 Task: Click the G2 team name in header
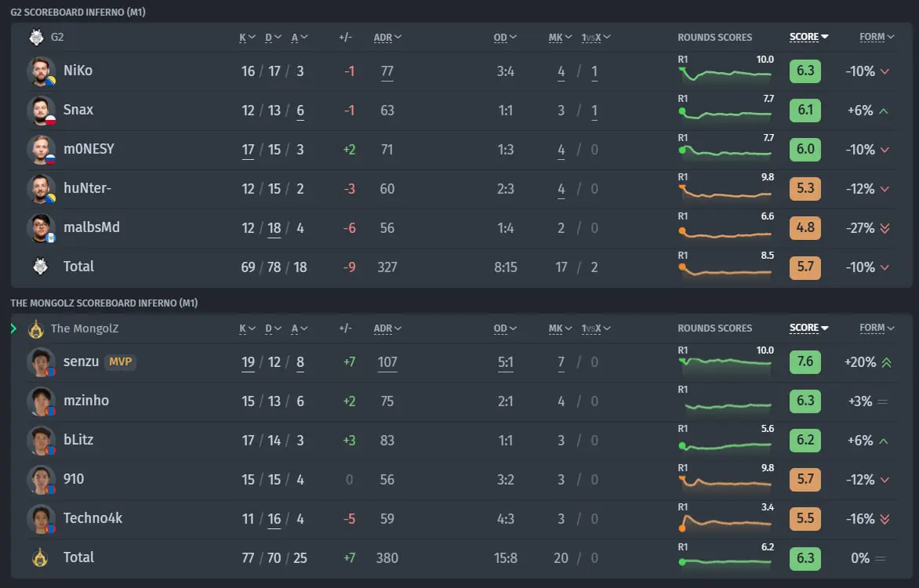[x=57, y=37]
